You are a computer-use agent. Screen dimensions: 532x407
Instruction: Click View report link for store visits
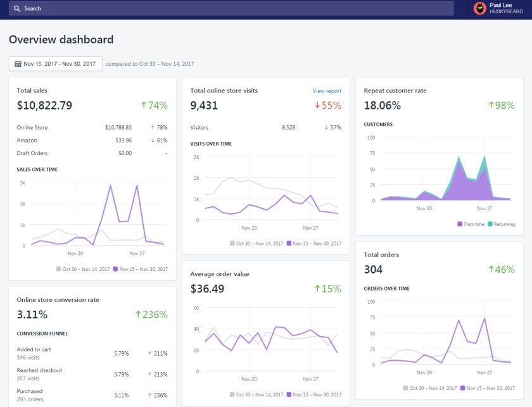pyautogui.click(x=327, y=91)
